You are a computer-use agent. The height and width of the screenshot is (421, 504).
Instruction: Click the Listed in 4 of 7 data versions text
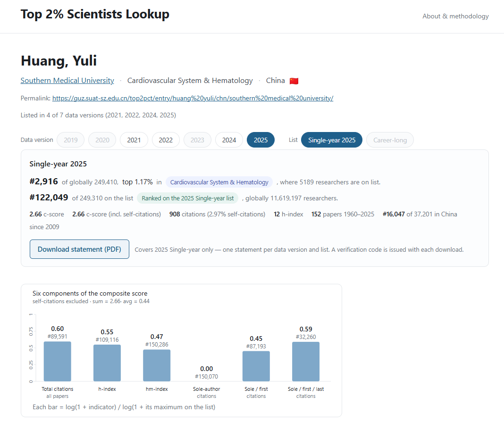tap(98, 115)
